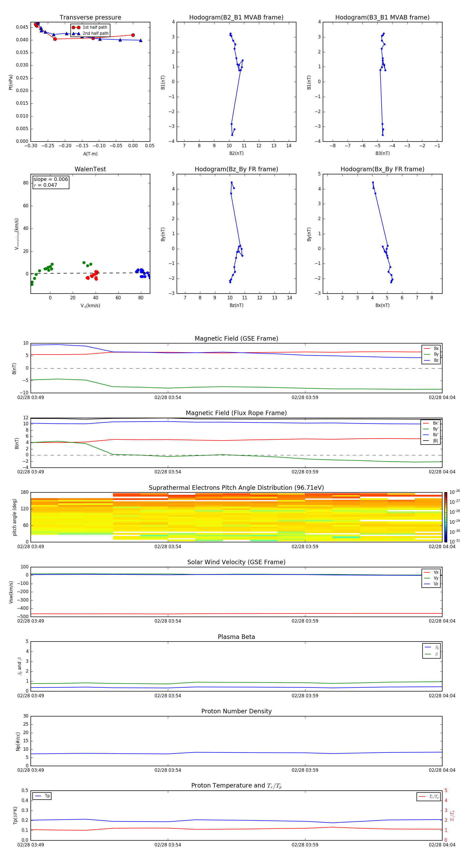Click the 'Proton Number Density' title
The image size is (473, 868).
click(x=236, y=711)
